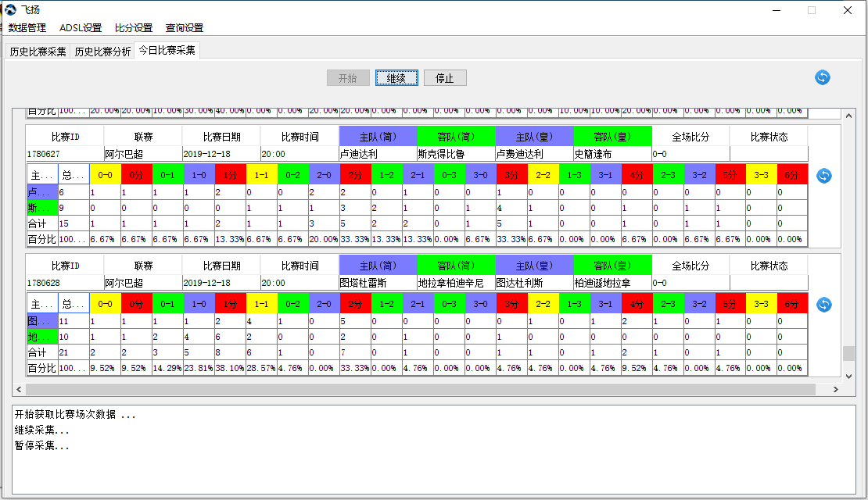Image resolution: width=868 pixels, height=500 pixels.
Task: Switch to the 历史比赛采集 tab
Action: (x=38, y=52)
